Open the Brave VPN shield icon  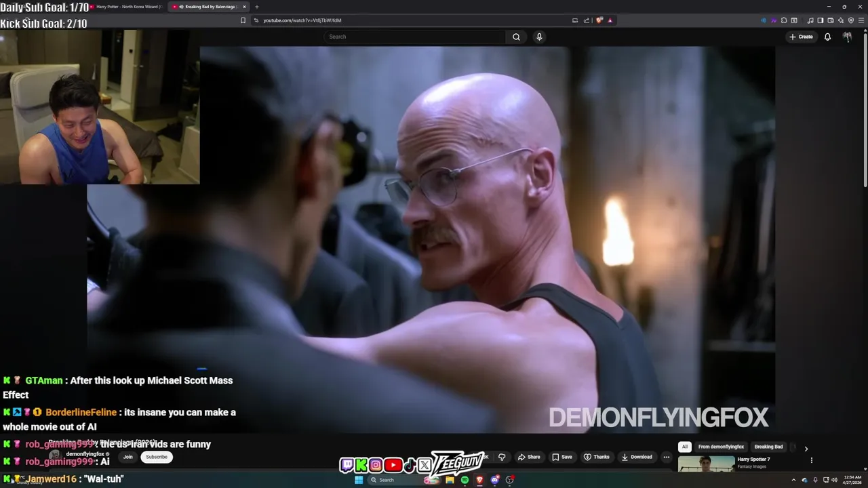851,20
